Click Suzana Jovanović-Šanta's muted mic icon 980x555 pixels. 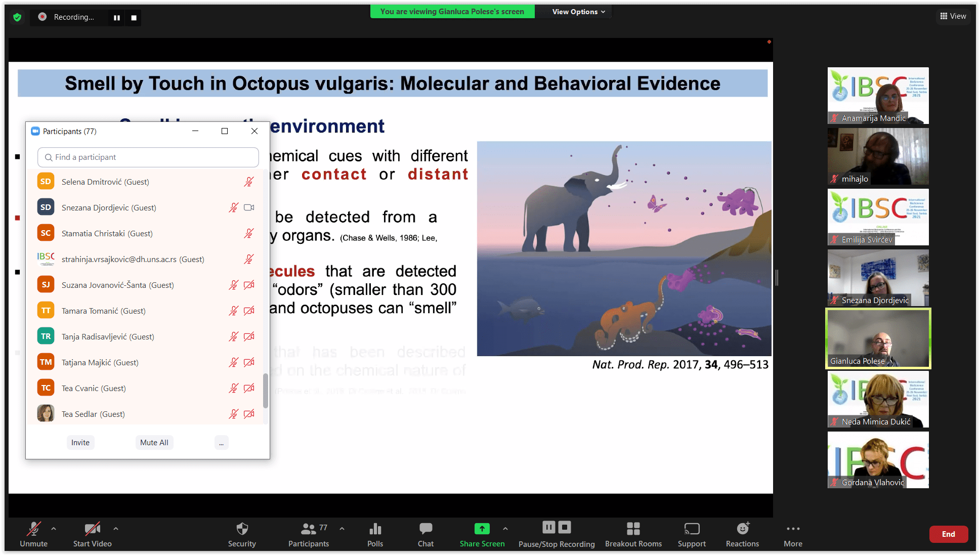(x=233, y=285)
